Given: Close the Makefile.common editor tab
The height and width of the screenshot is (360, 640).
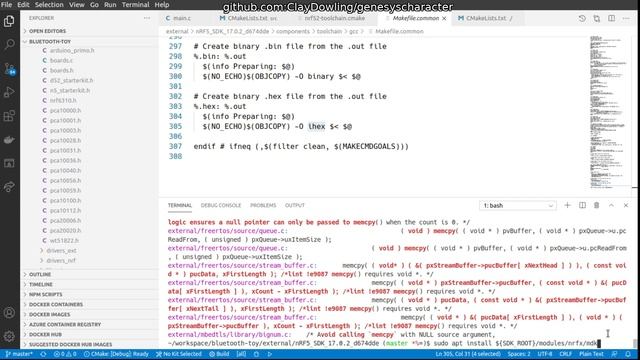Looking at the screenshot, I should click(444, 18).
